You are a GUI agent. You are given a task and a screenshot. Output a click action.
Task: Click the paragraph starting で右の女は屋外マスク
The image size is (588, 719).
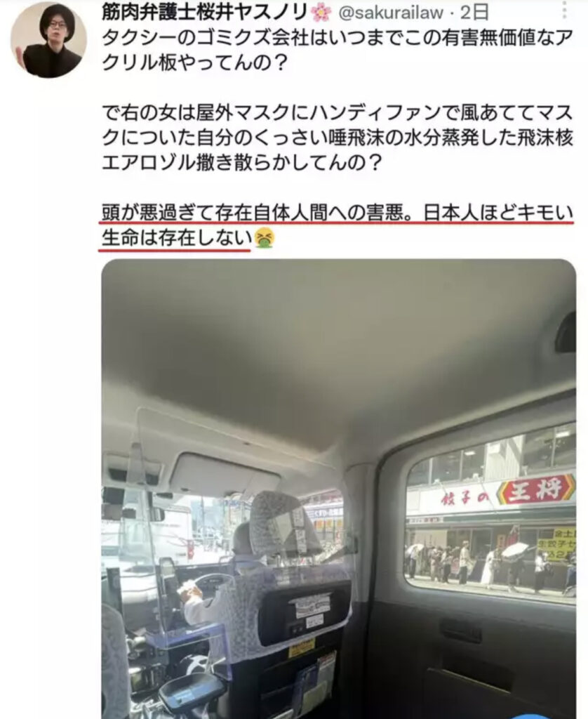pos(338,137)
